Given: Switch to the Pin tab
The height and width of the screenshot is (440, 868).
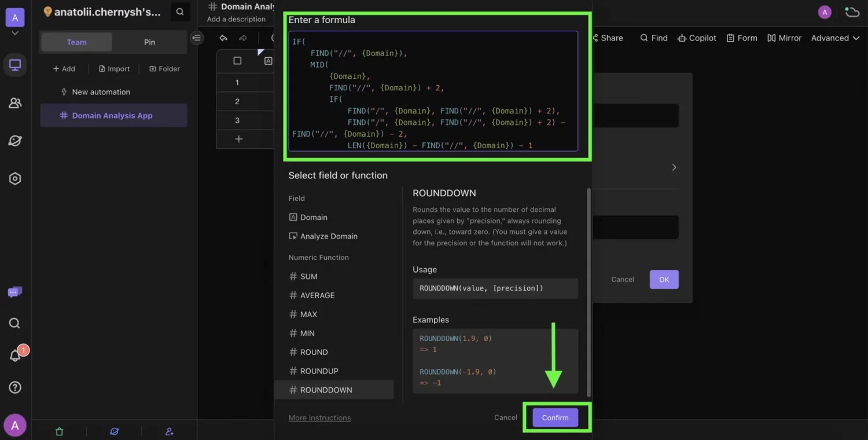Looking at the screenshot, I should [x=149, y=42].
